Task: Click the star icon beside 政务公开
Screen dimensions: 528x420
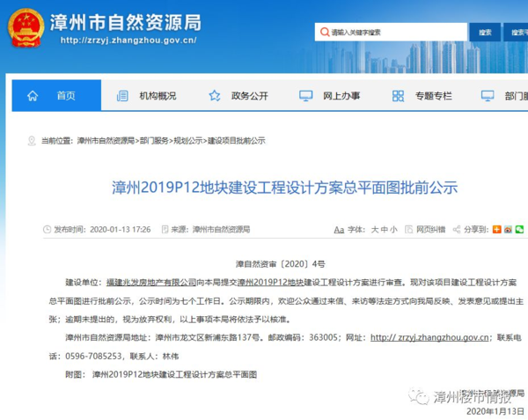Action: click(x=214, y=95)
